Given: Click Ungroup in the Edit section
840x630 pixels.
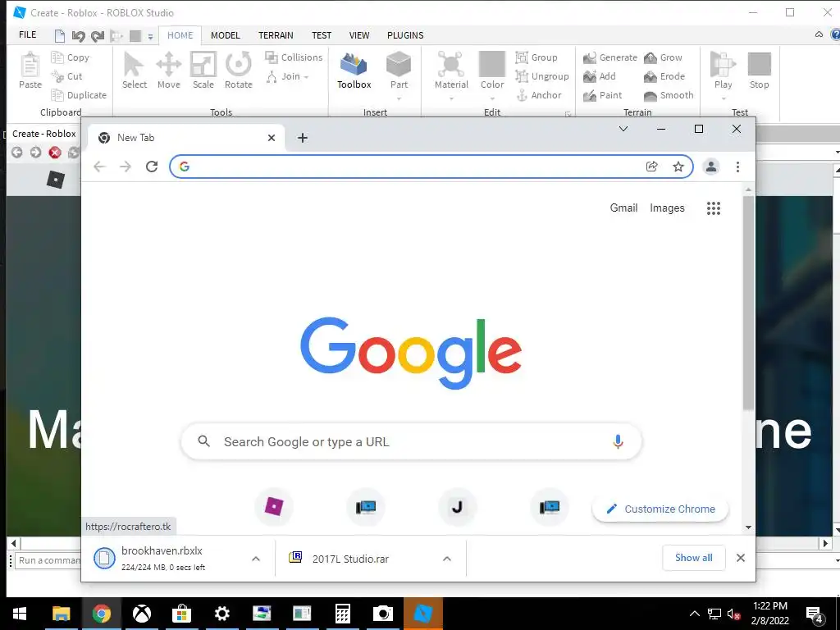Looking at the screenshot, I should (x=542, y=76).
